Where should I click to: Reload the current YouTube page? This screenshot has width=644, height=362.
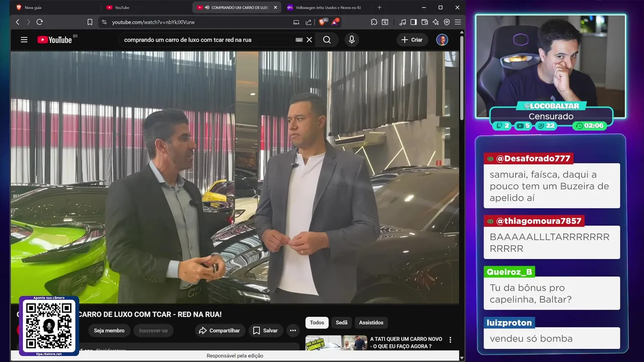(40, 22)
